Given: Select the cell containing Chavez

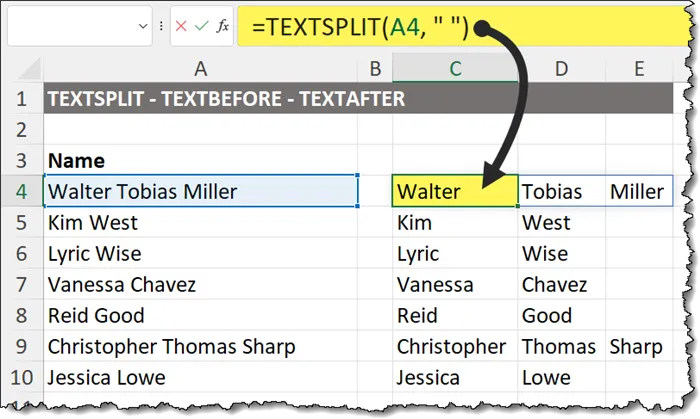Looking at the screenshot, I should (561, 285).
